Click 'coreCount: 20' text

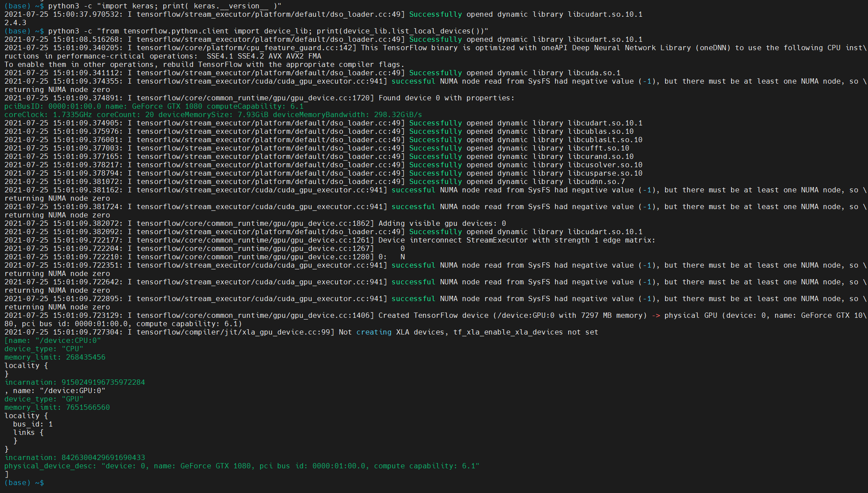point(125,114)
